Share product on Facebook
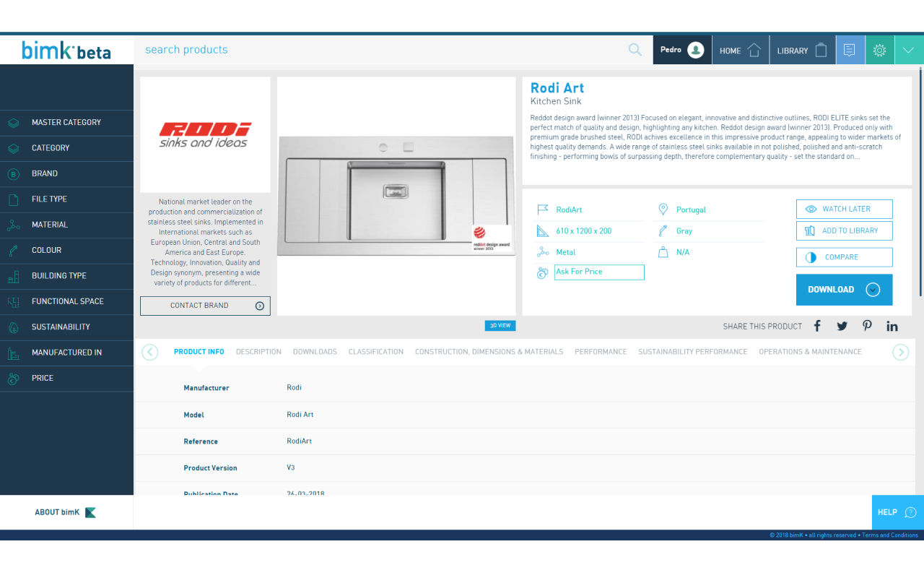Image resolution: width=924 pixels, height=578 pixels. point(817,326)
